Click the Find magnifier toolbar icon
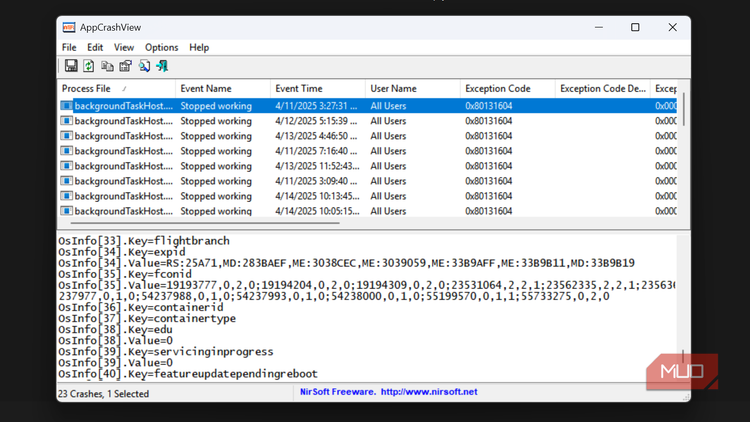The width and height of the screenshot is (750, 422). (144, 66)
